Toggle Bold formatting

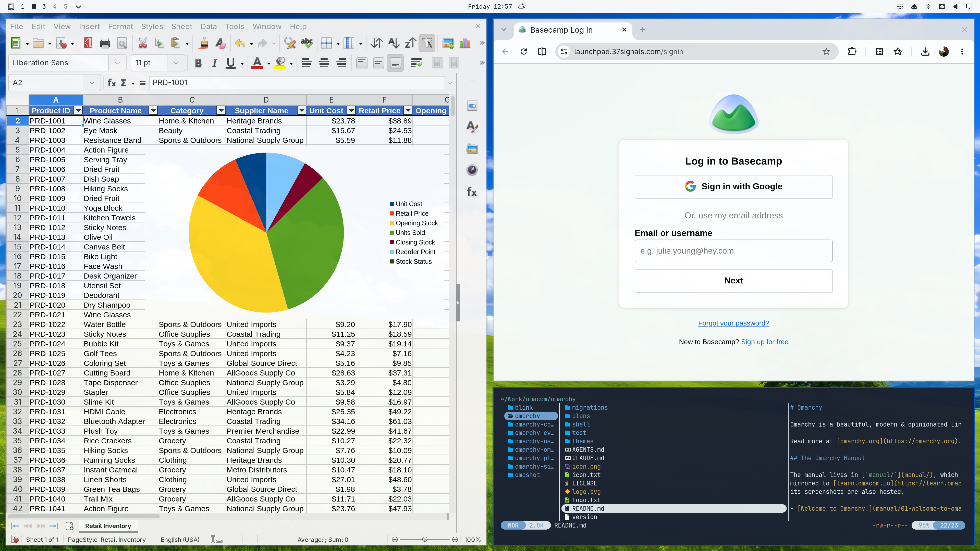pos(198,63)
